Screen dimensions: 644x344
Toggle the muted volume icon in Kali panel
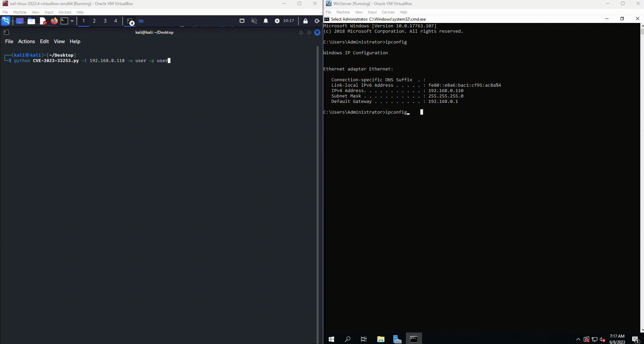click(254, 21)
